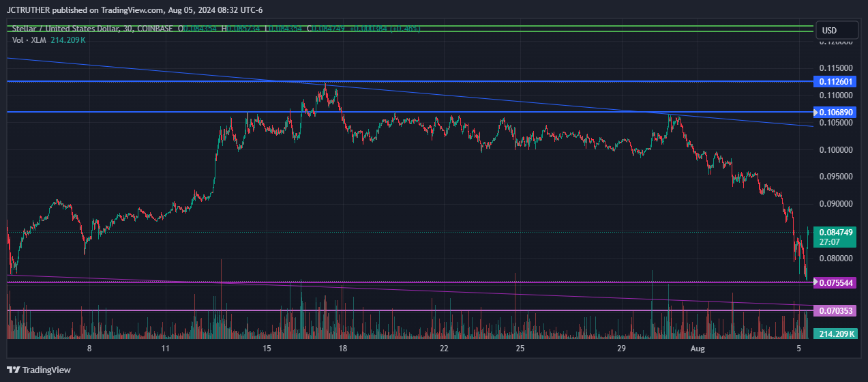This screenshot has width=868, height=382.
Task: Click the 15 date label on time axis
Action: pos(267,349)
